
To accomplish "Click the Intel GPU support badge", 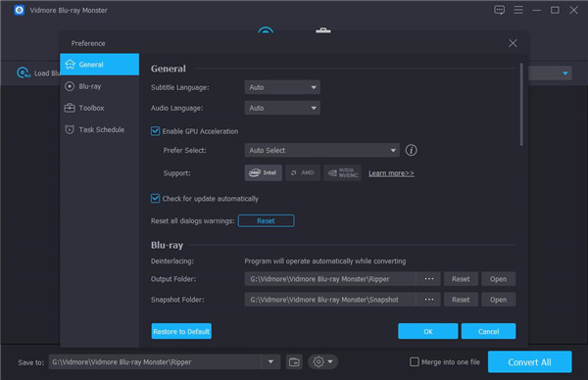I will 264,172.
